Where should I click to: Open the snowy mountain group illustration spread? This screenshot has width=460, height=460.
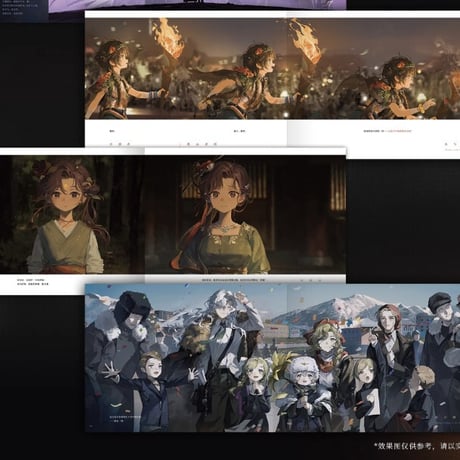272,358
